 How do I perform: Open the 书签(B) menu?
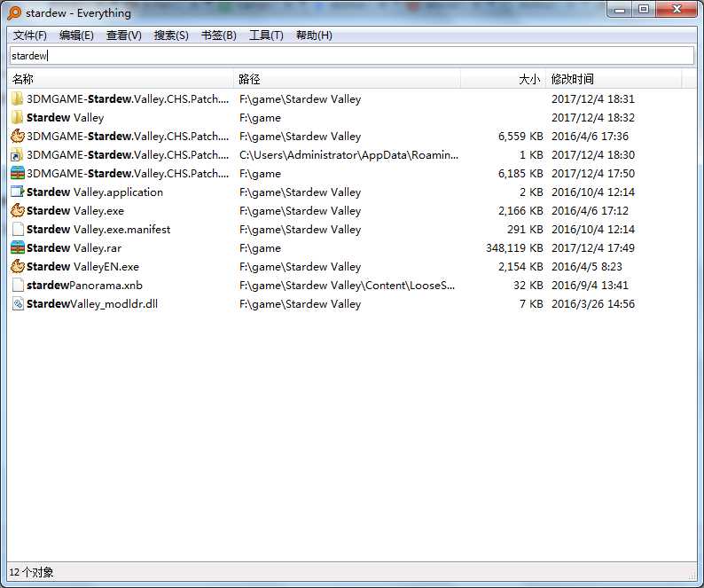(x=219, y=35)
